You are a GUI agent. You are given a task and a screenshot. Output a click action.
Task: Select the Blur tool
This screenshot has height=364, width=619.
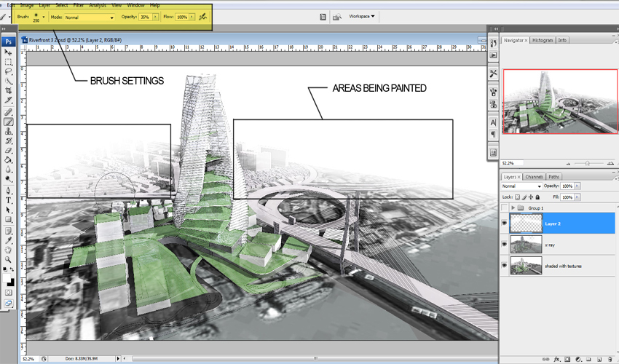point(8,170)
